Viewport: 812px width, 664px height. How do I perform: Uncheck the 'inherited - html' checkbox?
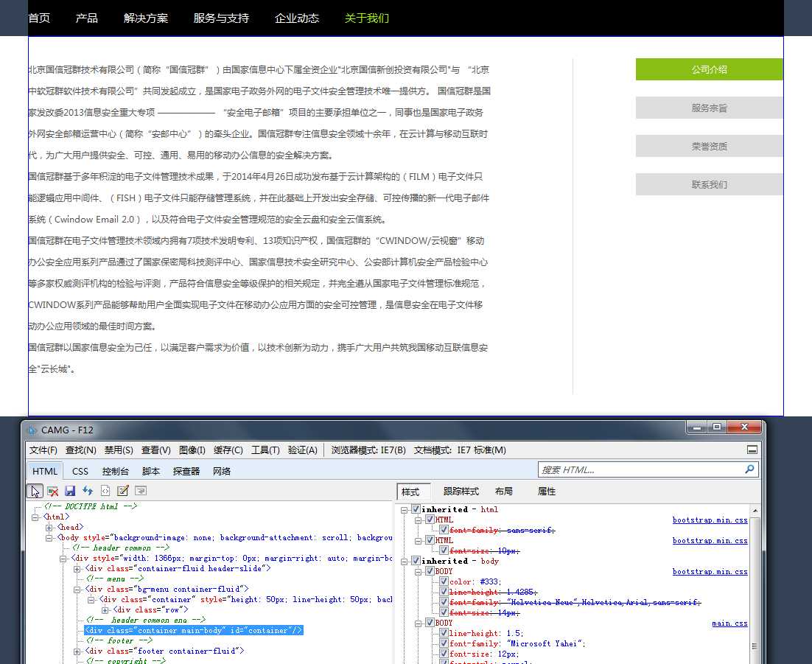(x=416, y=509)
